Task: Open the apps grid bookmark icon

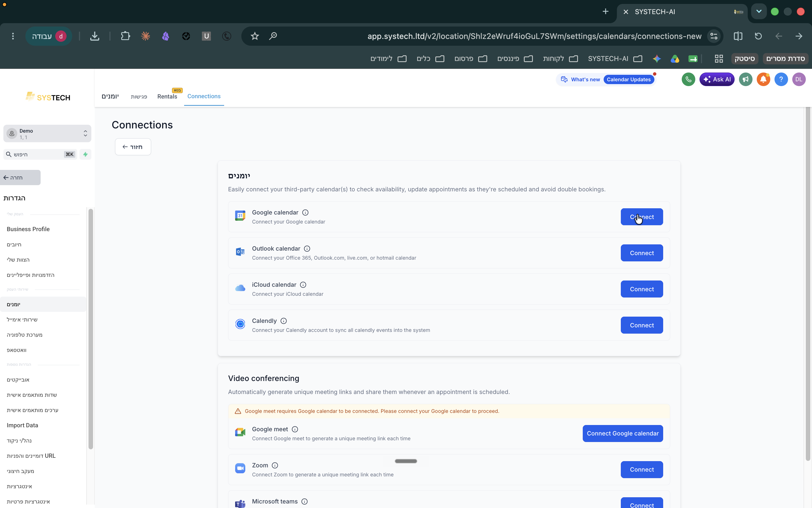Action: 719,59
